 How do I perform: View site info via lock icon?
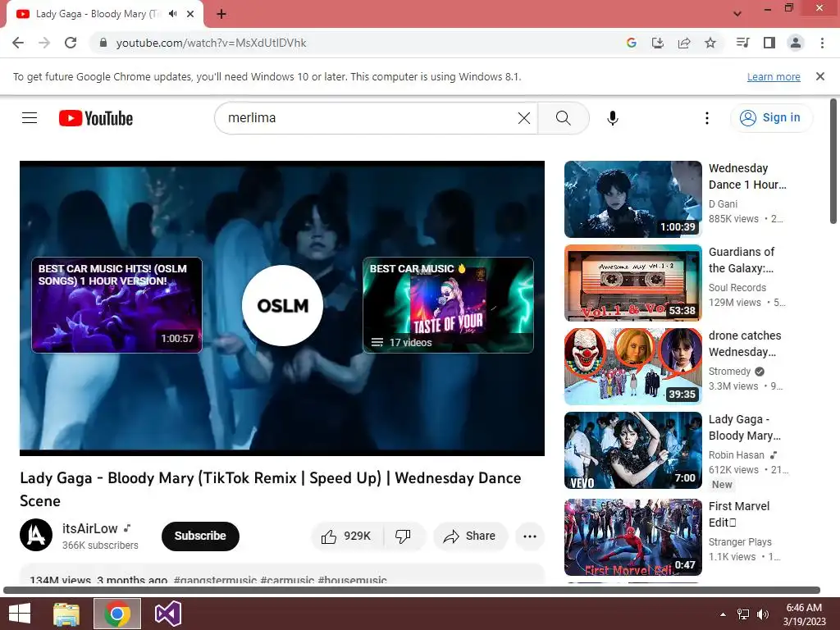click(x=103, y=43)
